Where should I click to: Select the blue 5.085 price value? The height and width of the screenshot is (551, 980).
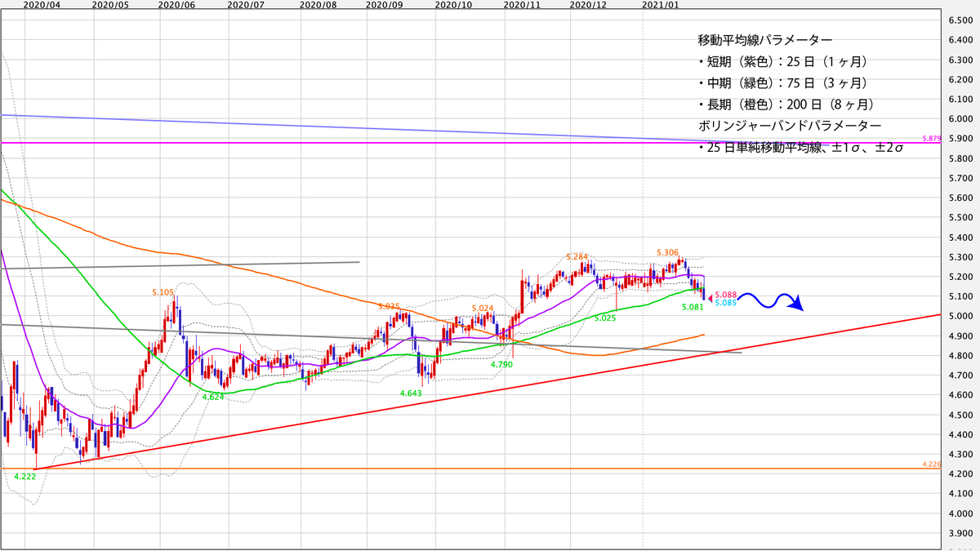click(x=726, y=303)
